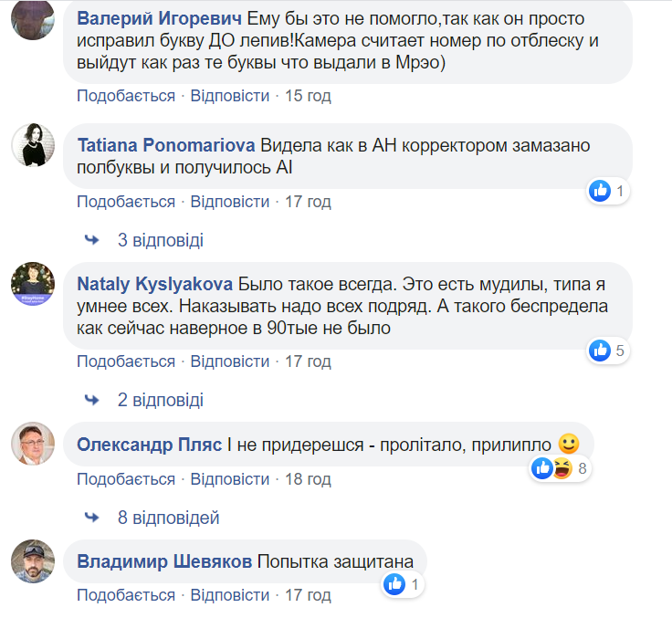
Task: Reply to Олександр Пляс comment via Відповісти
Action: coord(230,479)
